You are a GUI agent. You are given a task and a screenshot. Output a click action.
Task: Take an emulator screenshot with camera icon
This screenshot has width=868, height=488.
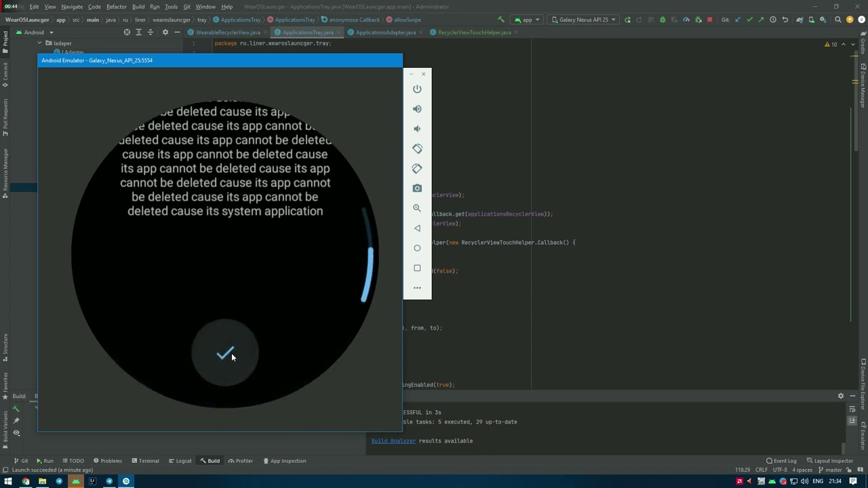(417, 188)
